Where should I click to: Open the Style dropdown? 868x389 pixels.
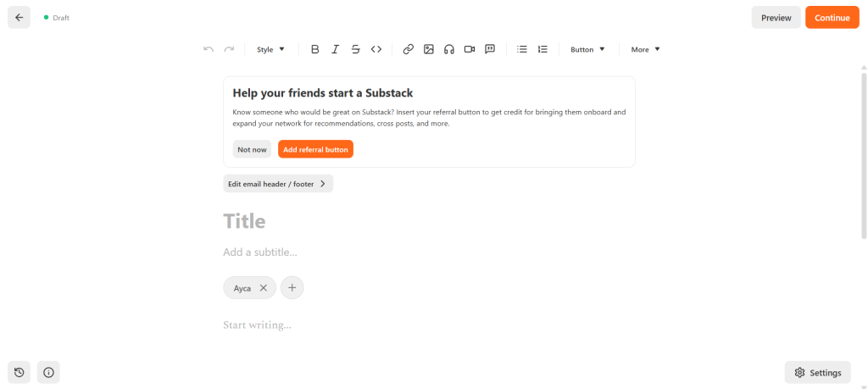270,49
